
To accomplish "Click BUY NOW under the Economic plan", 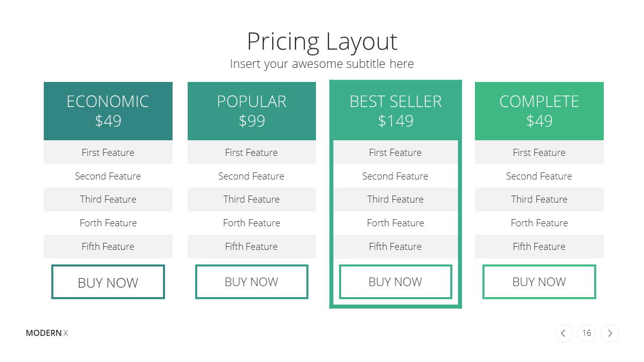I will point(108,282).
